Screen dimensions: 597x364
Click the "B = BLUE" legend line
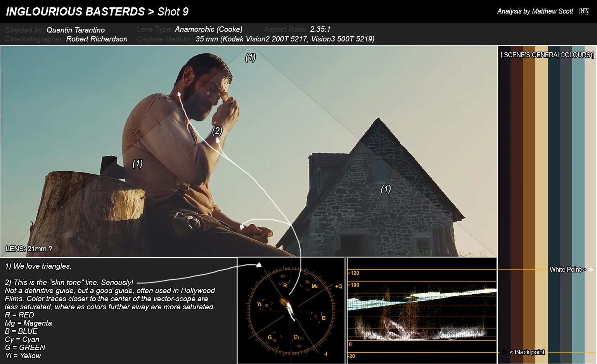[x=21, y=331]
